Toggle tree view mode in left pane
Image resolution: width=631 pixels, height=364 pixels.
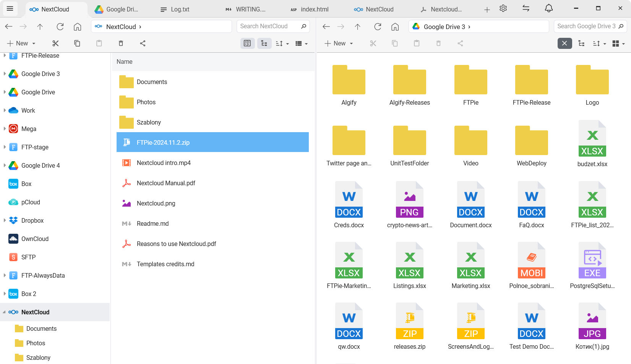click(x=264, y=43)
